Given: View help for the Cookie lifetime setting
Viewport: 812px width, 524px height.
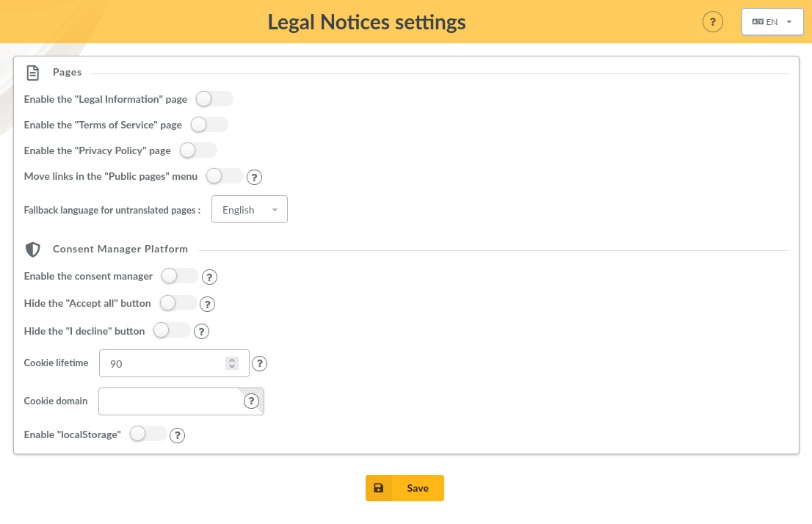Looking at the screenshot, I should (260, 363).
